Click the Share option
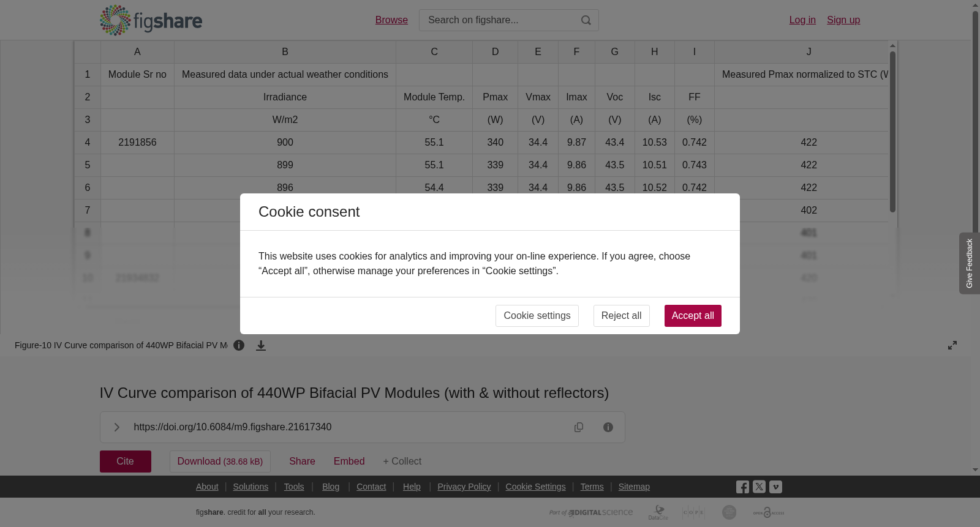Viewport: 980px width, 527px height. [x=302, y=462]
